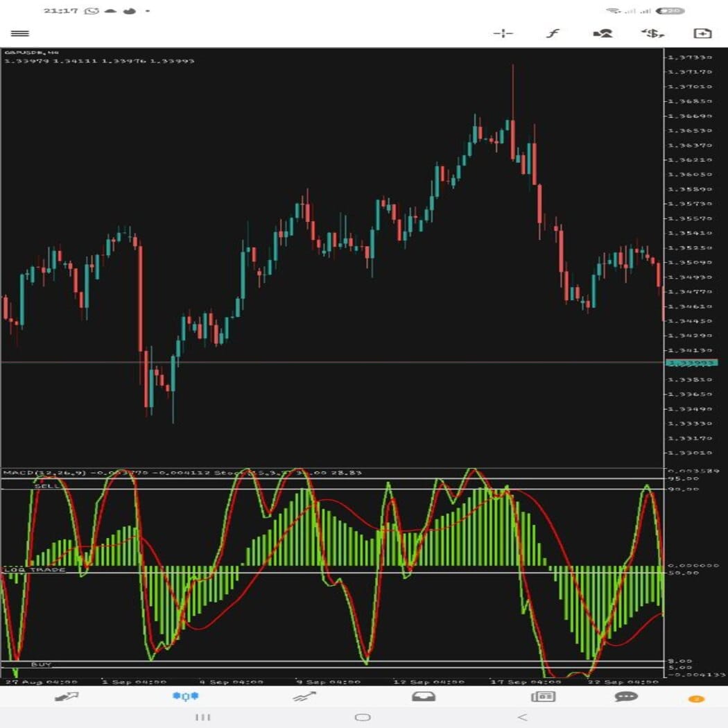Enable the crosshair cursor tool
The image size is (728, 728).
coord(503,33)
